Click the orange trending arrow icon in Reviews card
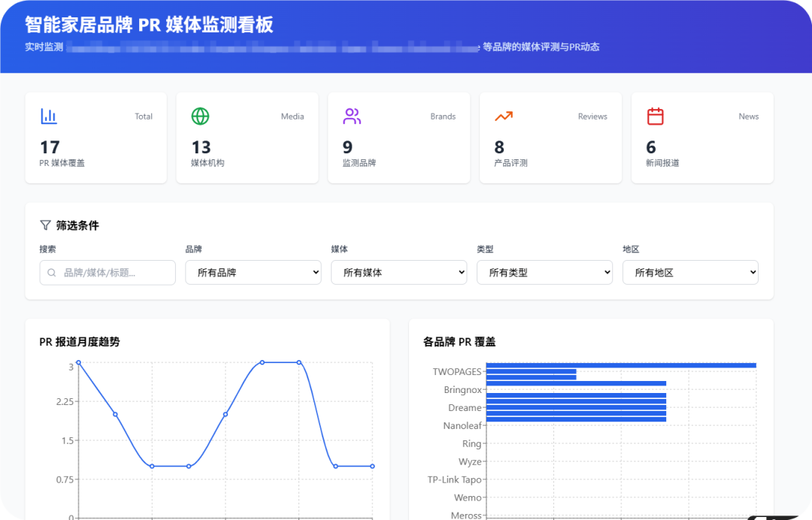This screenshot has width=812, height=520. [x=503, y=116]
